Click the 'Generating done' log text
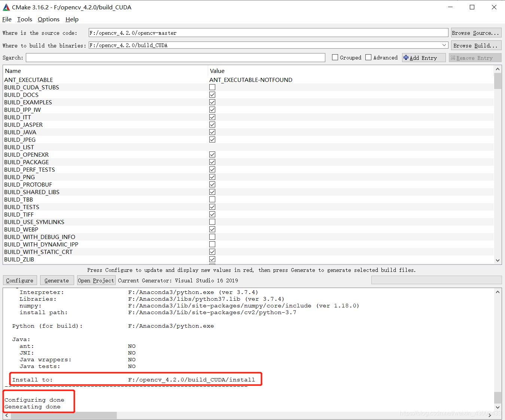The height and width of the screenshot is (420, 505). coord(33,407)
